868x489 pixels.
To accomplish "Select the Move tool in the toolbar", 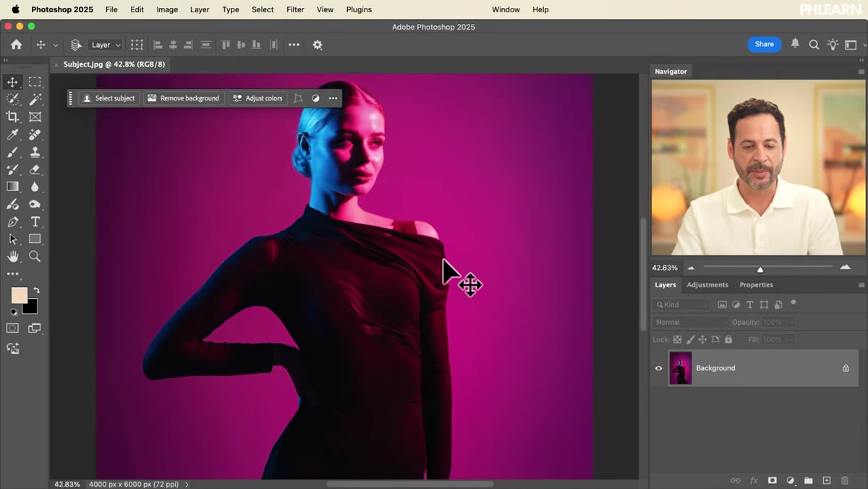I will [x=12, y=82].
